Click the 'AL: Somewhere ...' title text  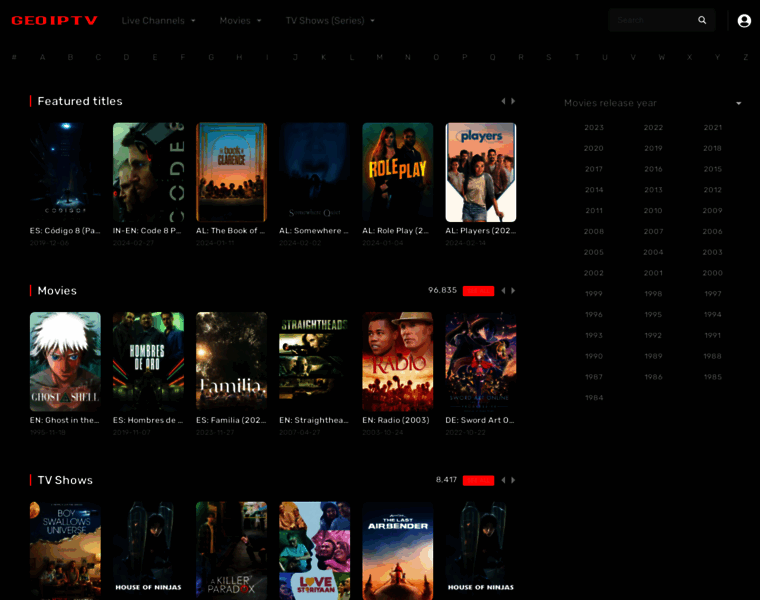tap(314, 231)
